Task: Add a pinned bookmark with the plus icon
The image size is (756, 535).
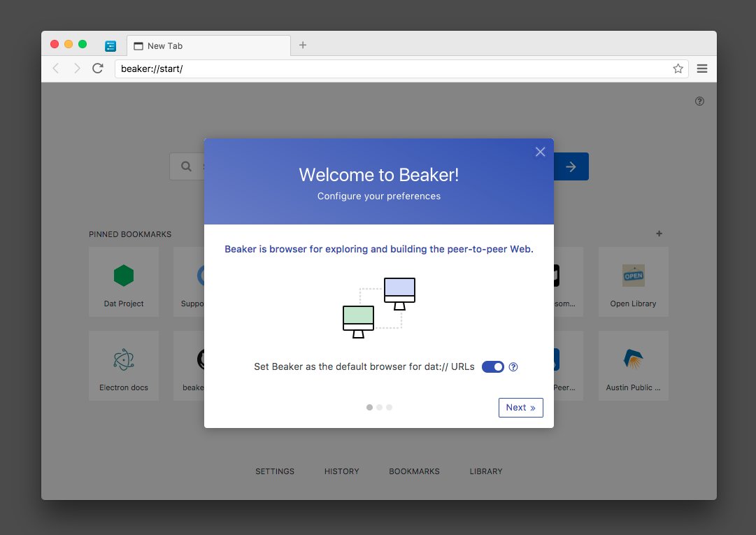Action: (659, 234)
